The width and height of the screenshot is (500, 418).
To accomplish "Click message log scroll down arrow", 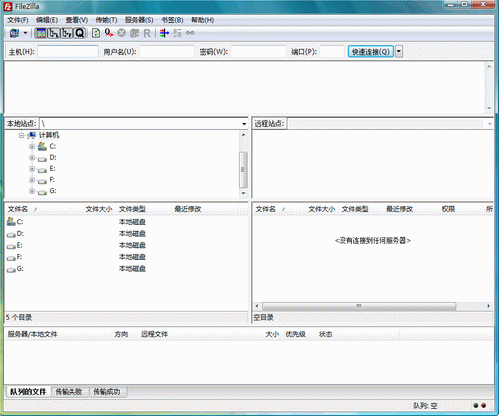I will (489, 108).
